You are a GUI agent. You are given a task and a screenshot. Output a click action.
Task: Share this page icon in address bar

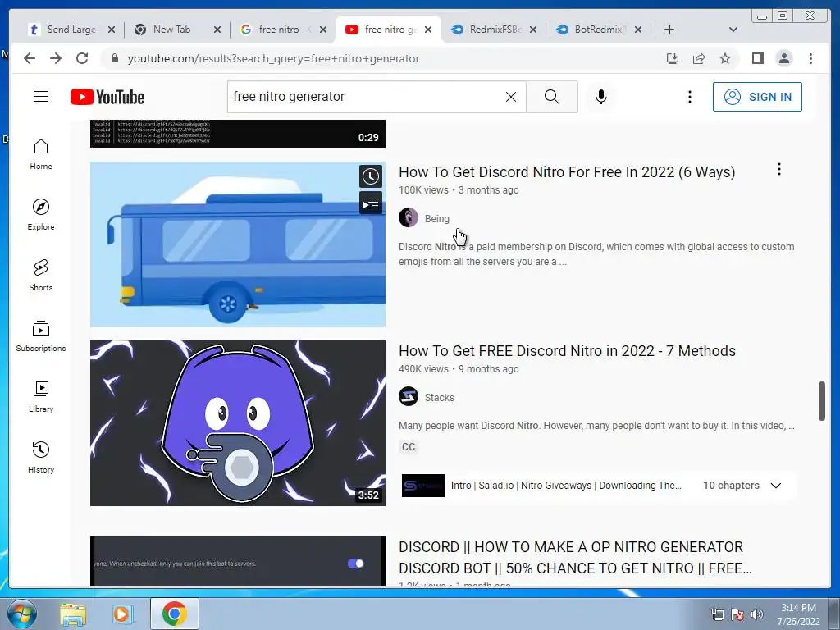pos(699,58)
